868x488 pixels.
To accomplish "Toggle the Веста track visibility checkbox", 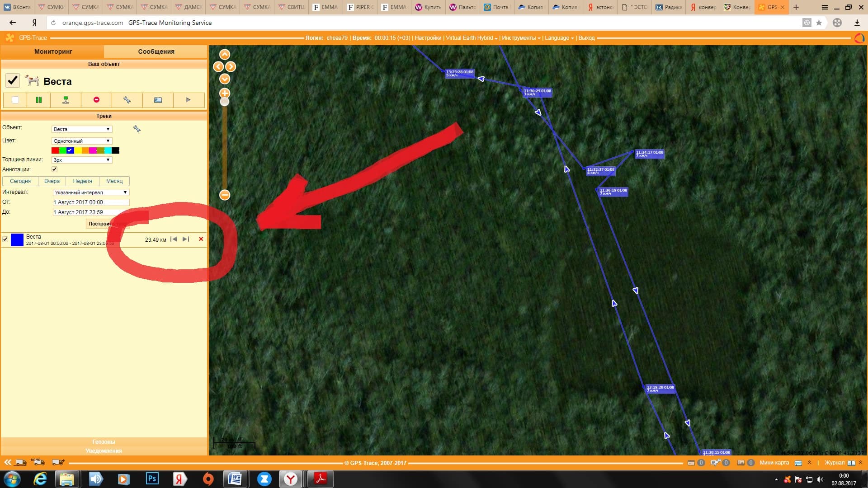I will tap(5, 239).
